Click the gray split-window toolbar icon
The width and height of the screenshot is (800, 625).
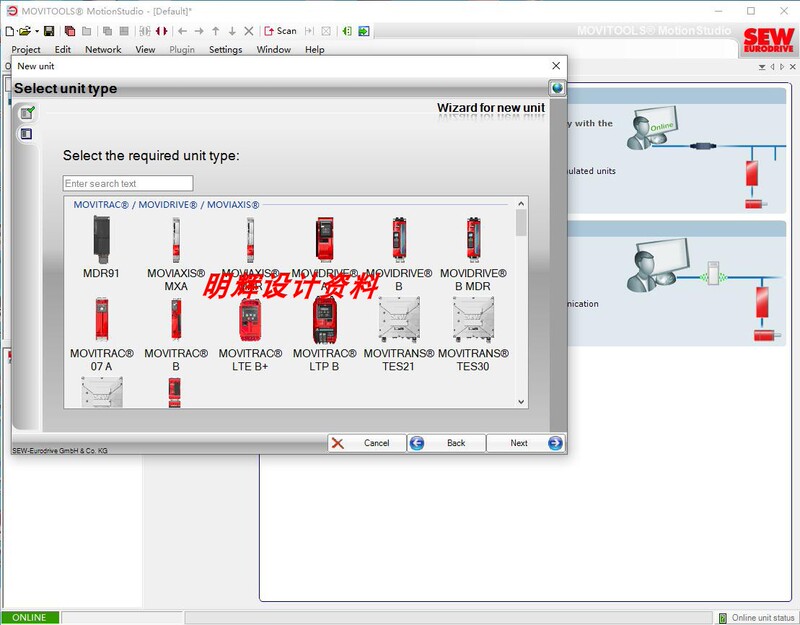124,31
